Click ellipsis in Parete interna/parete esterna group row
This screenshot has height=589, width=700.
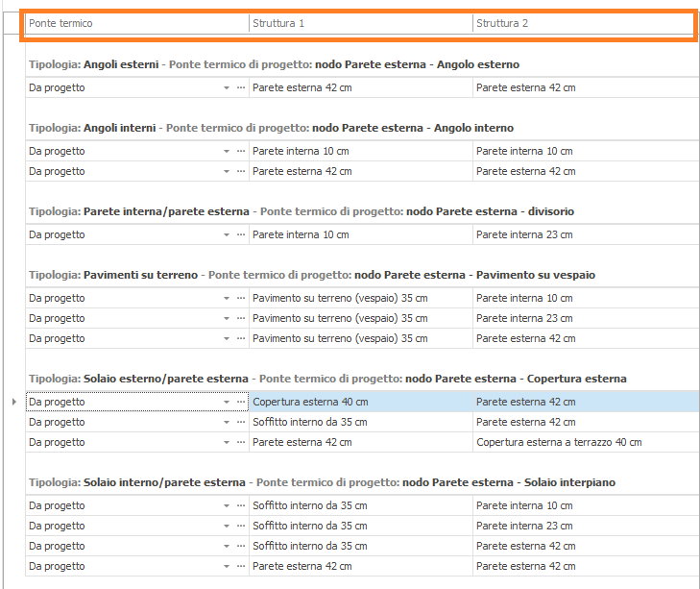(240, 234)
